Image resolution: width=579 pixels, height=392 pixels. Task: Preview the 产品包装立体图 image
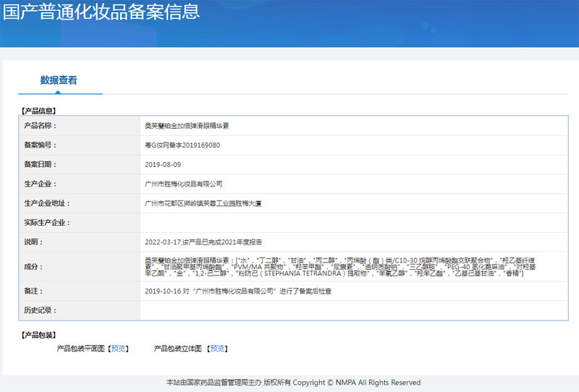pyautogui.click(x=217, y=349)
